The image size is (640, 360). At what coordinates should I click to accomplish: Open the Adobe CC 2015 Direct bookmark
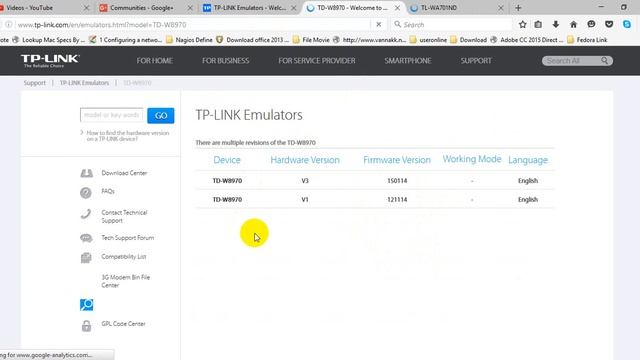527,40
